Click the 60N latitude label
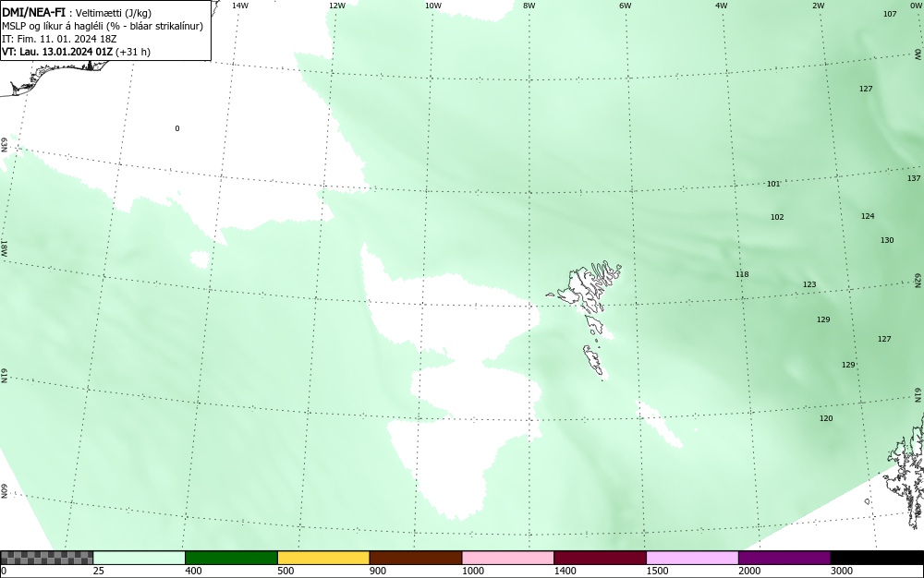 [x=4, y=491]
